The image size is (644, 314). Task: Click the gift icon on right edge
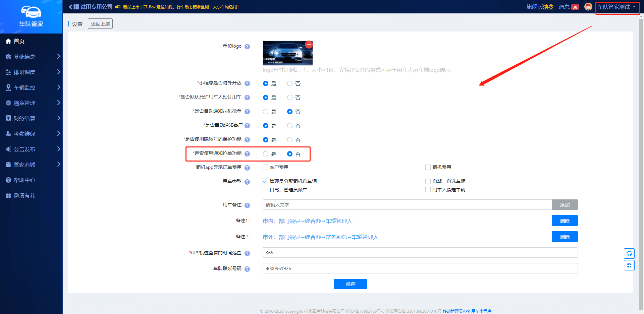tap(629, 265)
